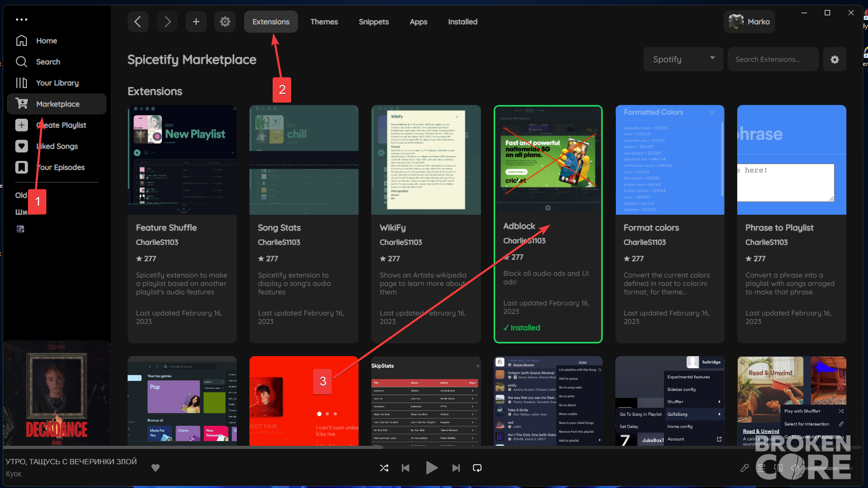Open the DECADANCE album cover art
The image size is (868, 488).
pyautogui.click(x=57, y=393)
